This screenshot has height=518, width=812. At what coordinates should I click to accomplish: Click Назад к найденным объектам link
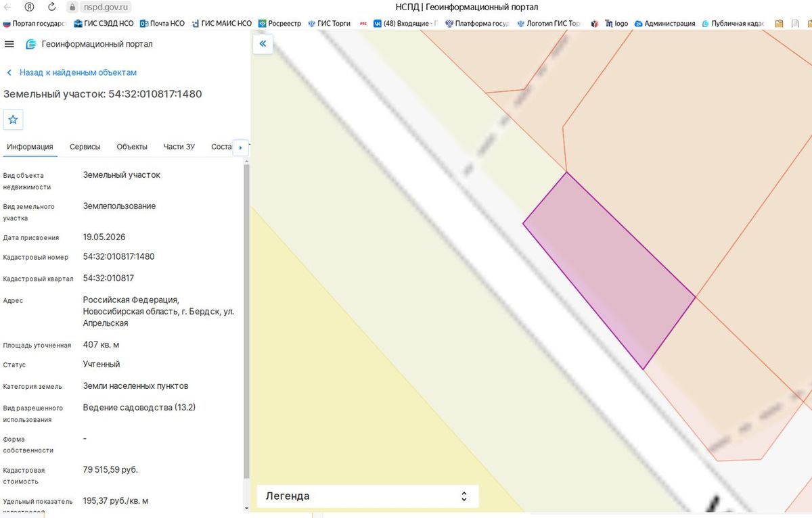(x=72, y=72)
